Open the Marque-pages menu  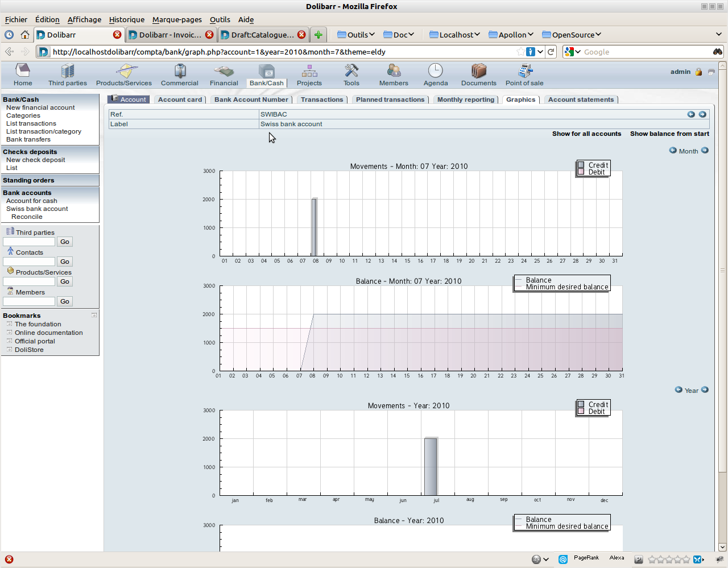177,19
